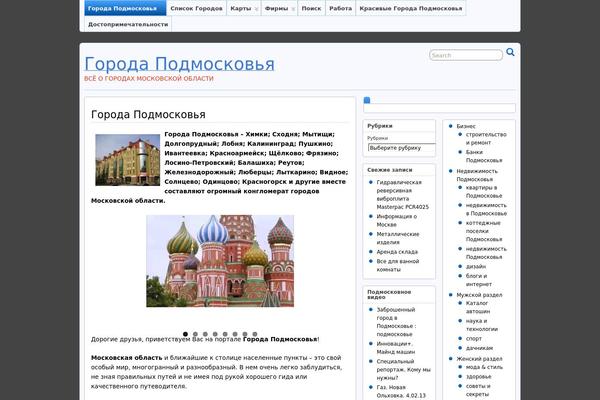Open the здоровье category

click(478, 376)
